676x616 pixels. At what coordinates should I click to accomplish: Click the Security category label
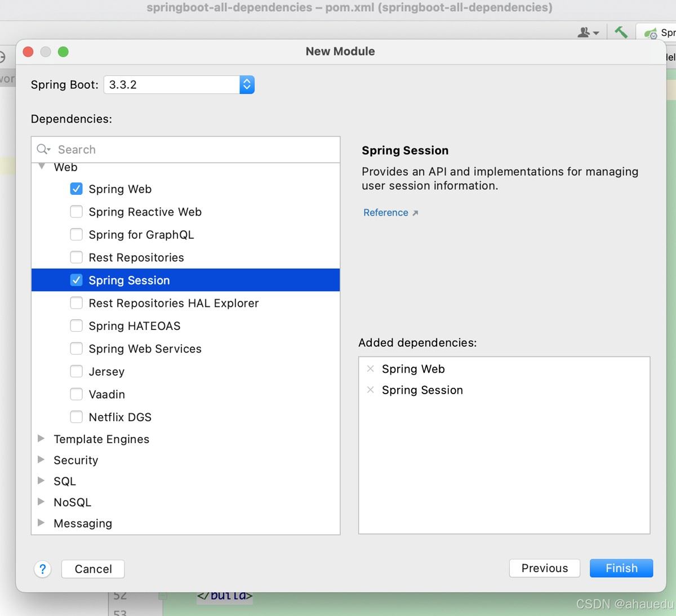(75, 460)
